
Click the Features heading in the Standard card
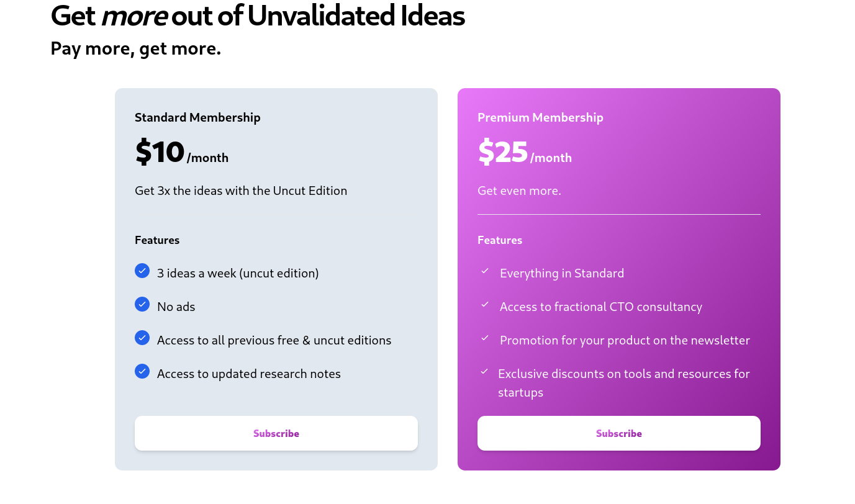[157, 240]
